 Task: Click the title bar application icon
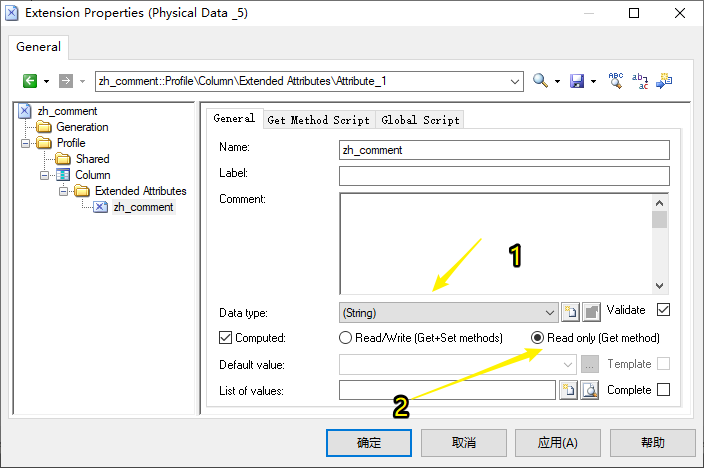tap(12, 13)
